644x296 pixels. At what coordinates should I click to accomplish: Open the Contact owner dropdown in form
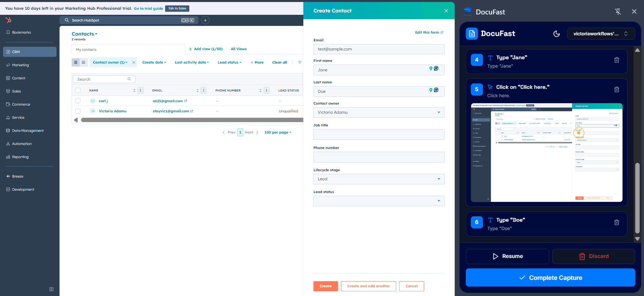[379, 112]
